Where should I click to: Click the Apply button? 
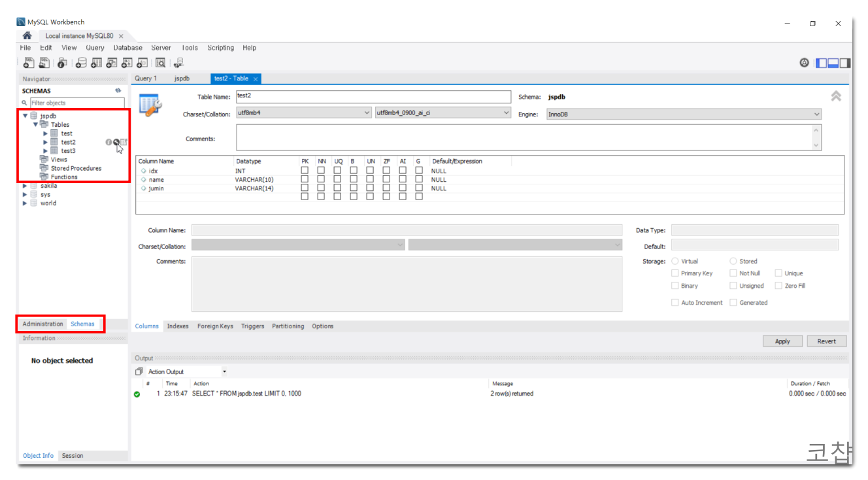(x=782, y=341)
